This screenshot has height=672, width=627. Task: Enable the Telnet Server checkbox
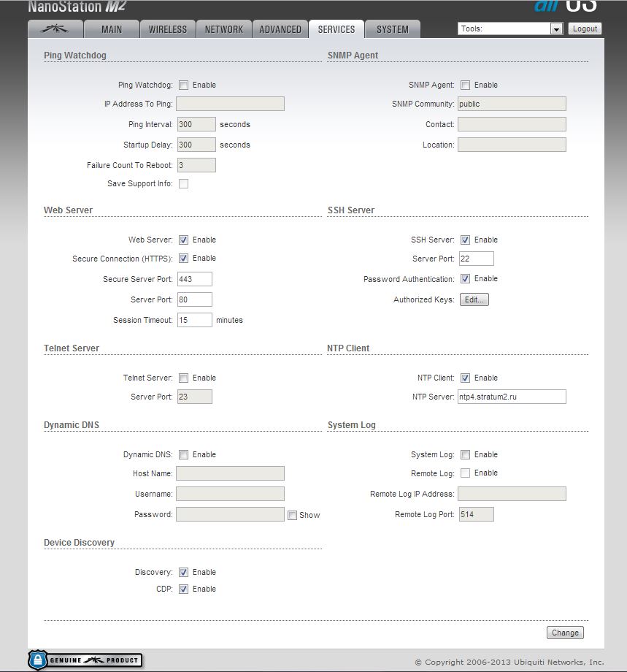pos(184,378)
